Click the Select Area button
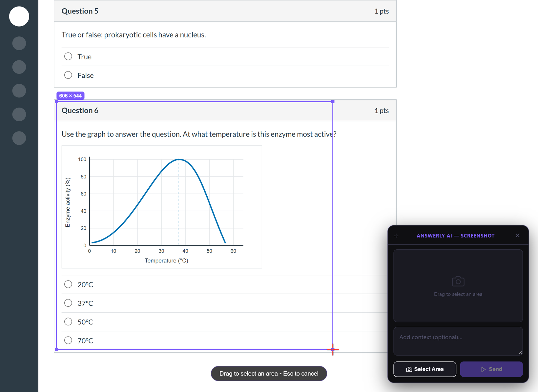538x392 pixels. 425,369
